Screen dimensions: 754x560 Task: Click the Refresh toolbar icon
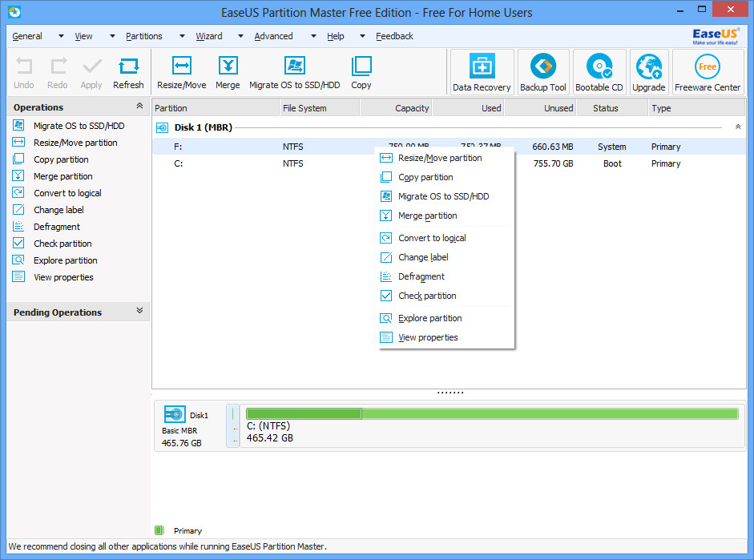click(128, 71)
